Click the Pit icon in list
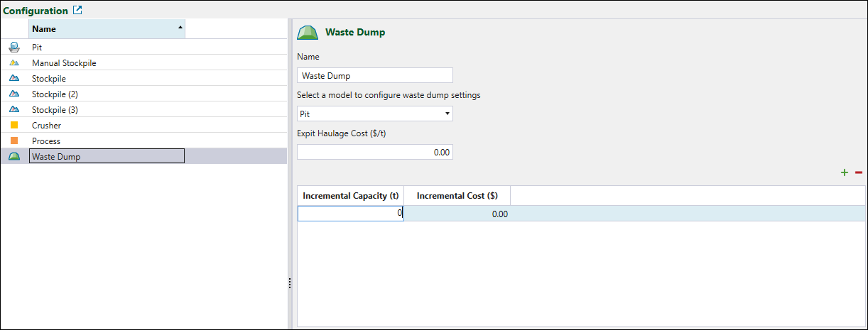 point(14,48)
